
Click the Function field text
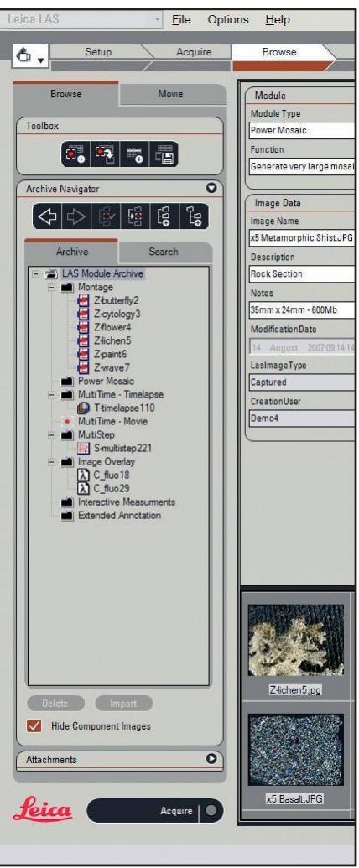point(302,166)
